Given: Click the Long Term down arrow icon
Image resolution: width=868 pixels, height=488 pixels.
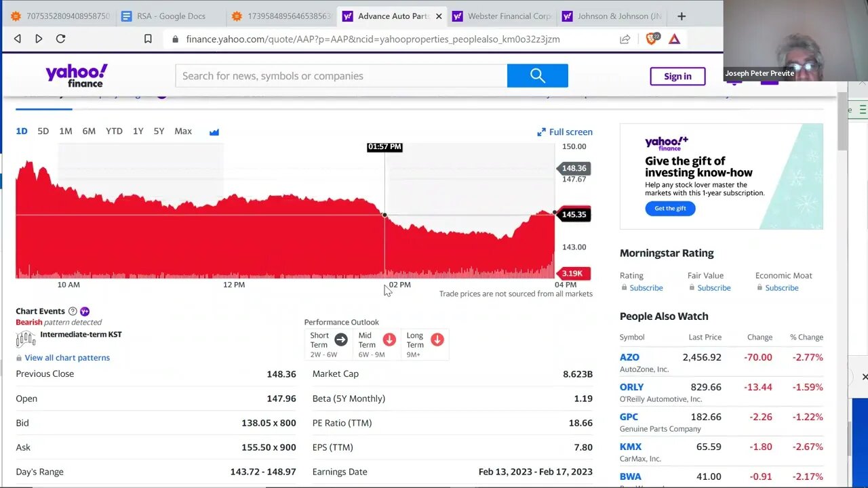Looking at the screenshot, I should point(437,340).
